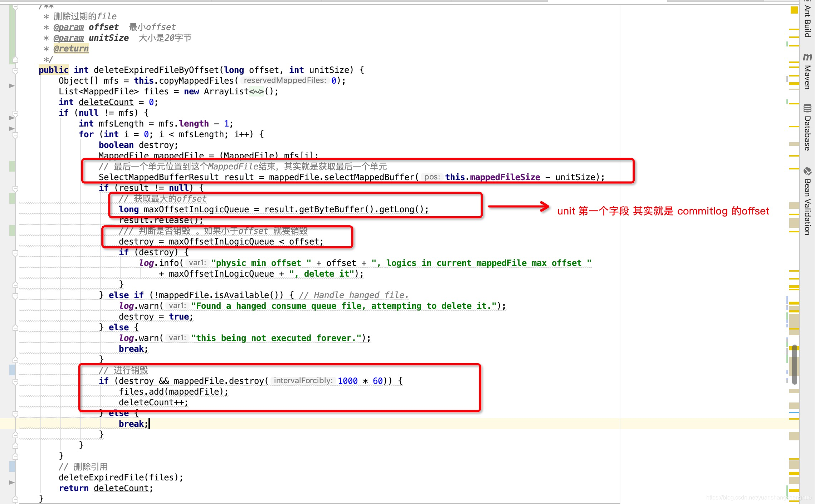Click the '@param offset' javadoc tag

(86, 27)
